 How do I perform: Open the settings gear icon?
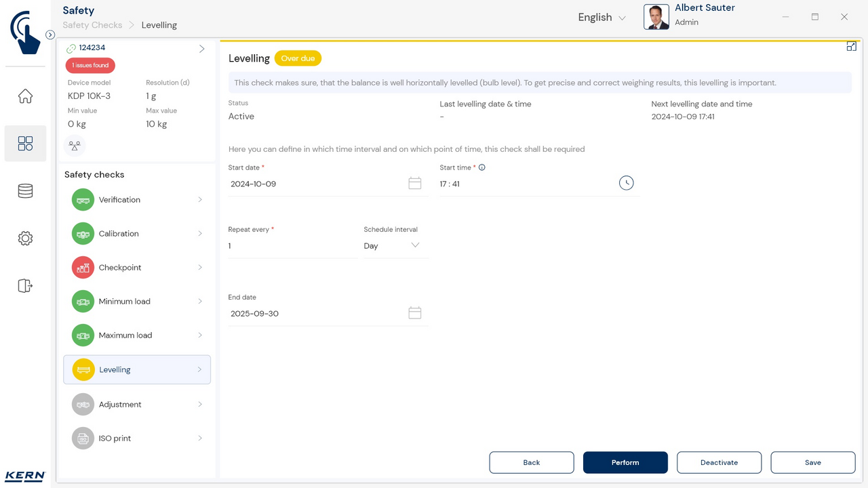[x=25, y=239]
